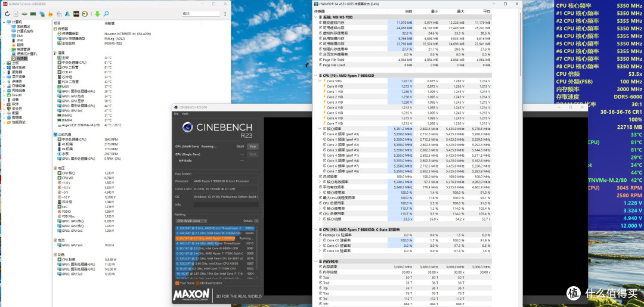Open the File menu in Cinebench

point(176,114)
